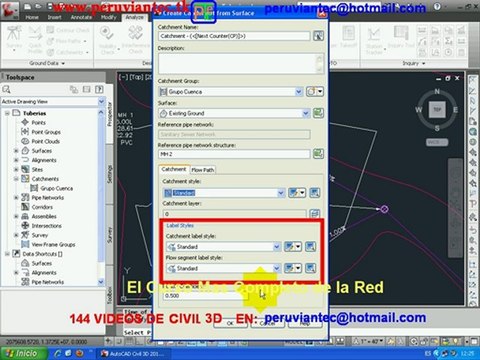
Task: Open the Catchment Group dropdown
Action: [299, 92]
